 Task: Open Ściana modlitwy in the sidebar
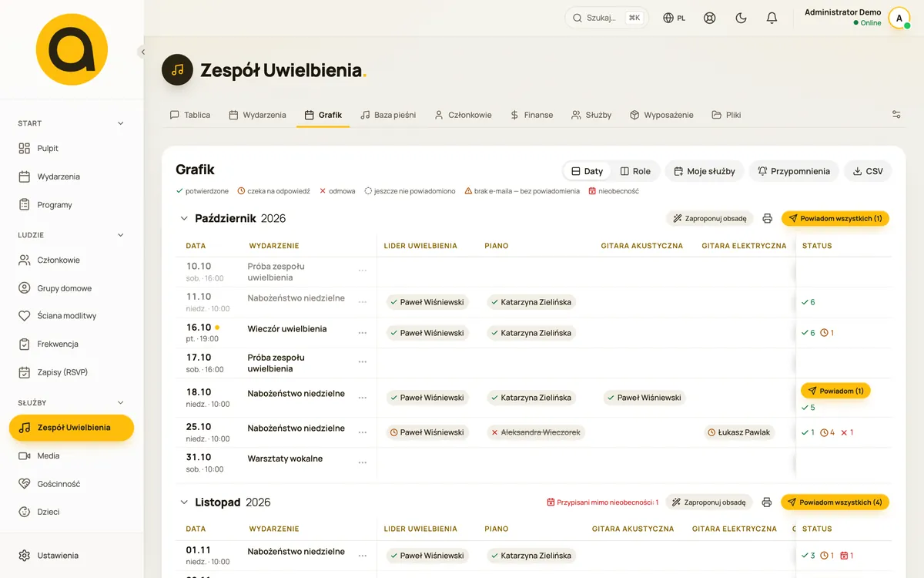coord(72,316)
